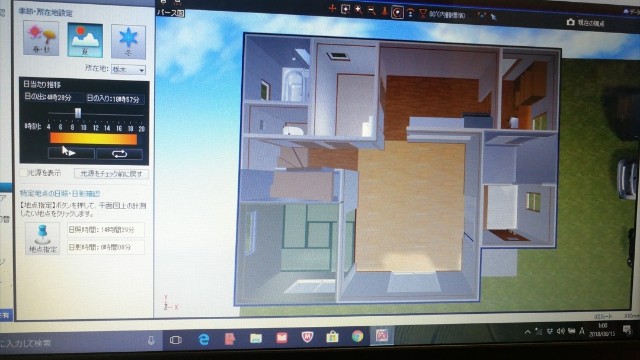Open Microsoft Store from the taskbar

[x=332, y=337]
